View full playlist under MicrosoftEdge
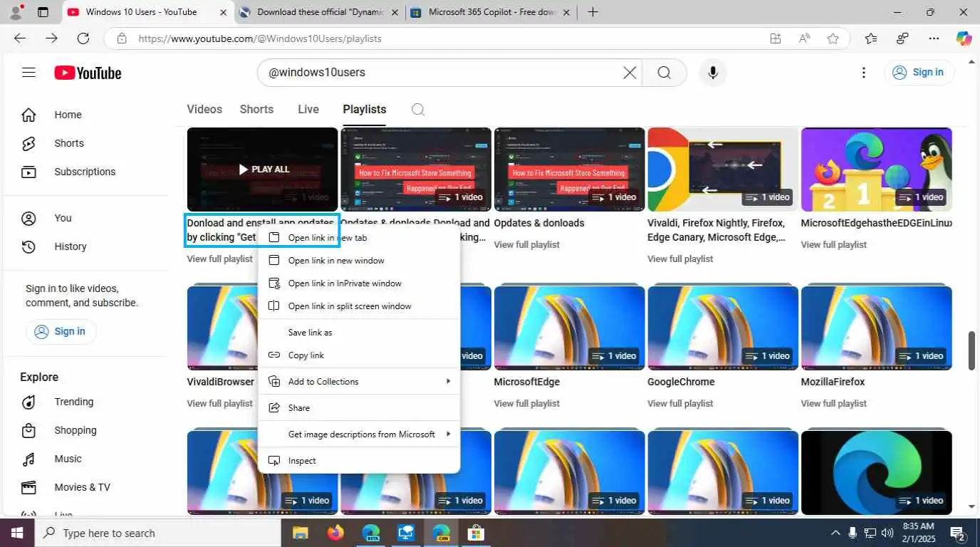Screen dimensions: 980x547 (526, 403)
